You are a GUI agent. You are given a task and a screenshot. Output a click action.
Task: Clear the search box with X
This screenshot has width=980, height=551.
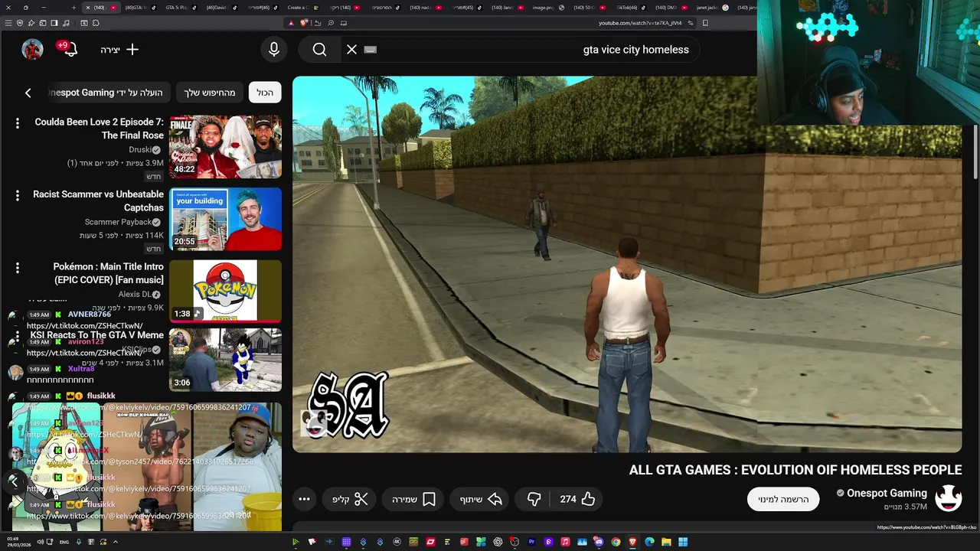[x=351, y=50]
